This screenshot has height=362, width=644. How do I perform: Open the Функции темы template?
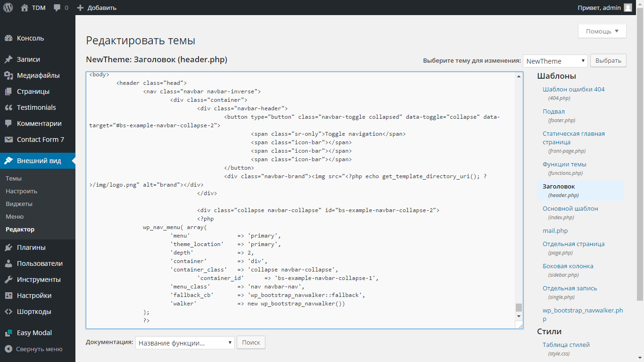click(564, 164)
